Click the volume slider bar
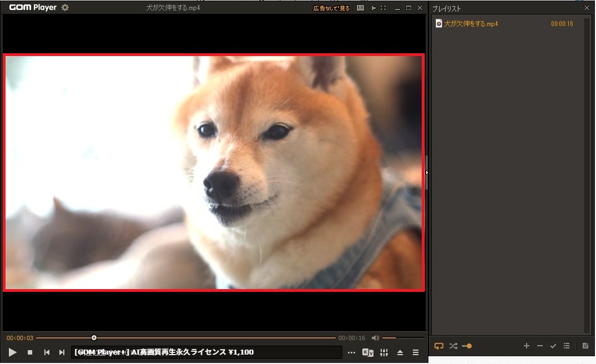Viewport: 596px width, 364px height. point(403,338)
